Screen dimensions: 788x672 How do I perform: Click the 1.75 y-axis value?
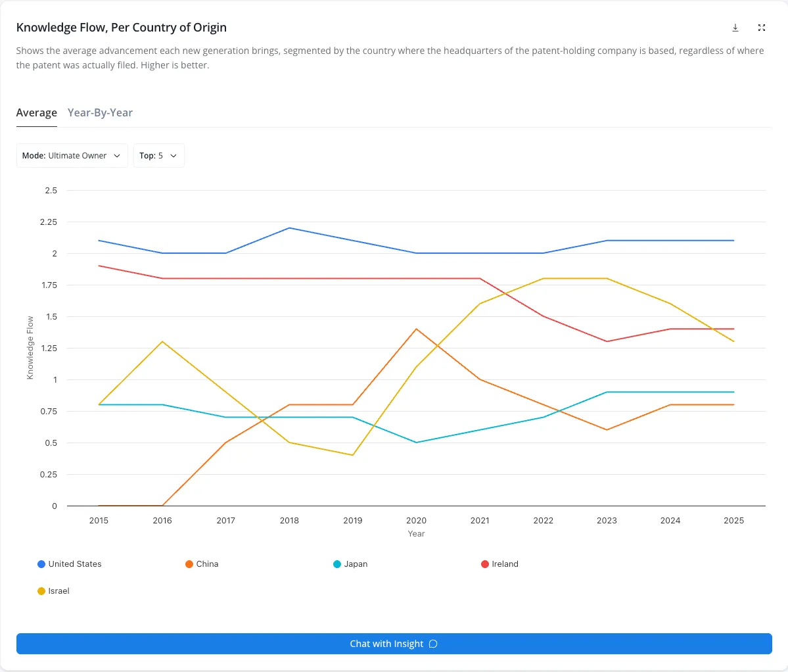point(49,285)
